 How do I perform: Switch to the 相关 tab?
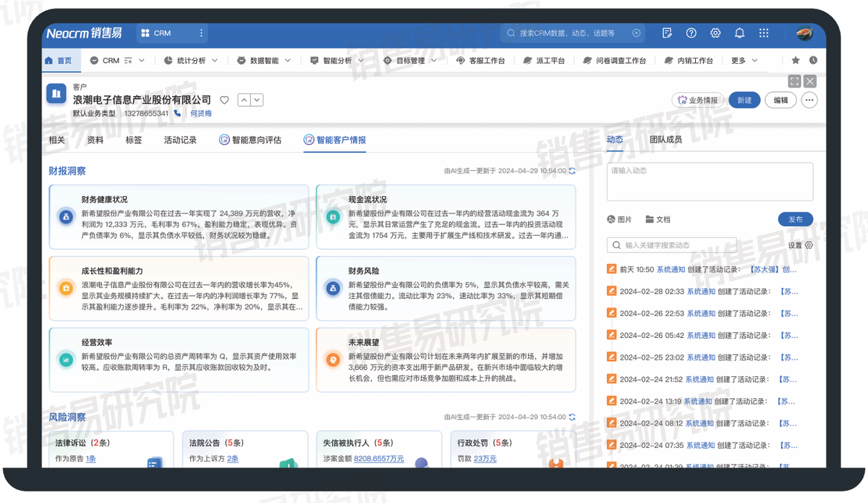[x=57, y=140]
